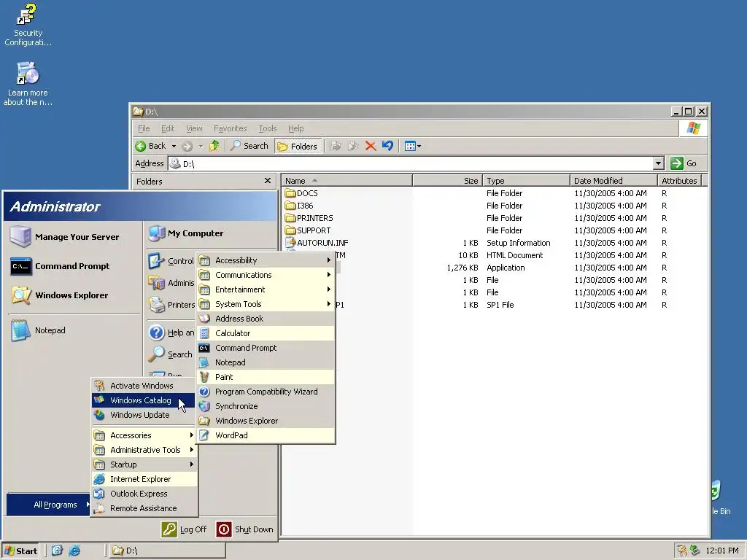Expand the Accessibility submenu
Viewport: 747px width, 560px height.
266,260
